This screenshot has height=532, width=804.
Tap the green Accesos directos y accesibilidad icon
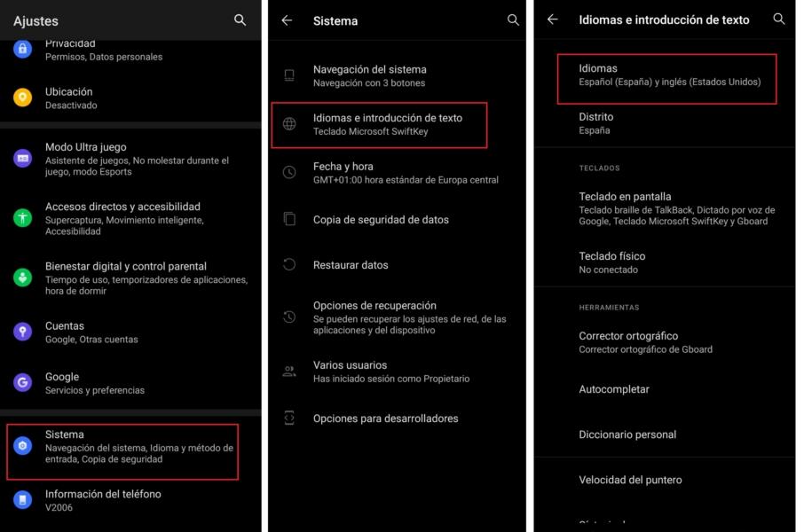[22, 218]
